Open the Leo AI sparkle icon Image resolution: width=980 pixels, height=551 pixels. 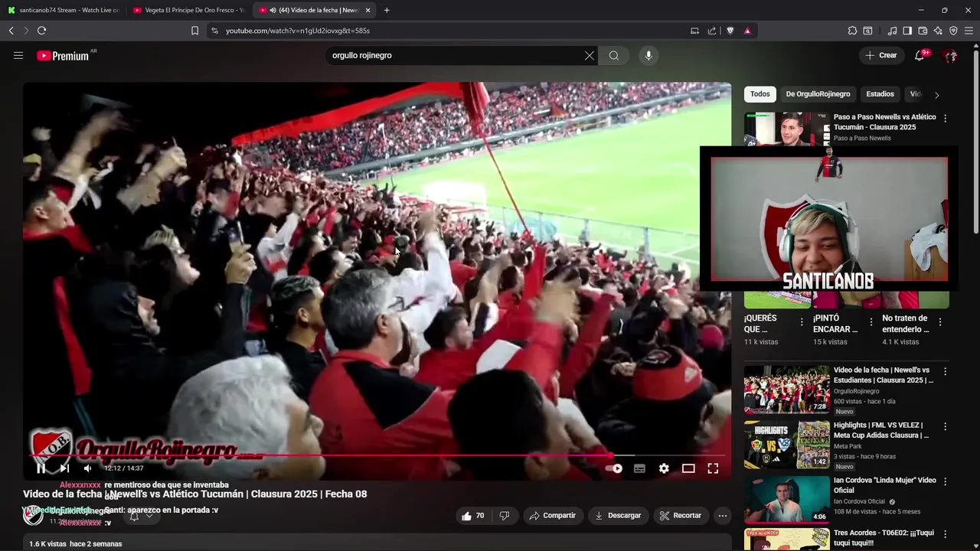pos(938,31)
